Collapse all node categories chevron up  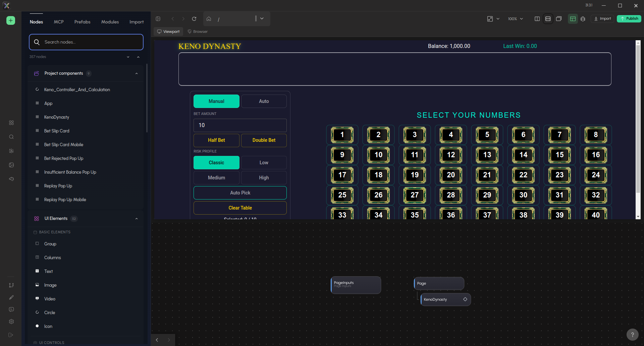[138, 57]
